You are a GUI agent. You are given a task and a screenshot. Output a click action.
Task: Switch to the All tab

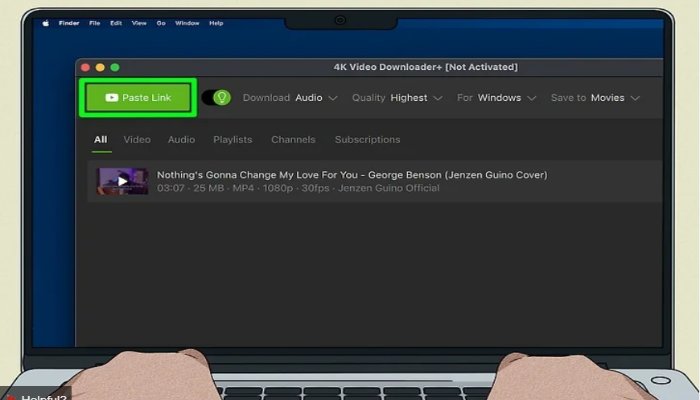pos(100,140)
